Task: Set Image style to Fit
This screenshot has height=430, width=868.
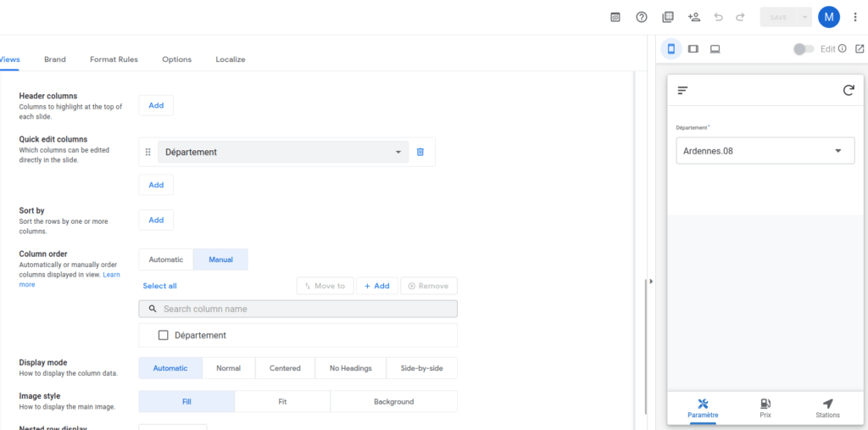Action: click(x=282, y=402)
